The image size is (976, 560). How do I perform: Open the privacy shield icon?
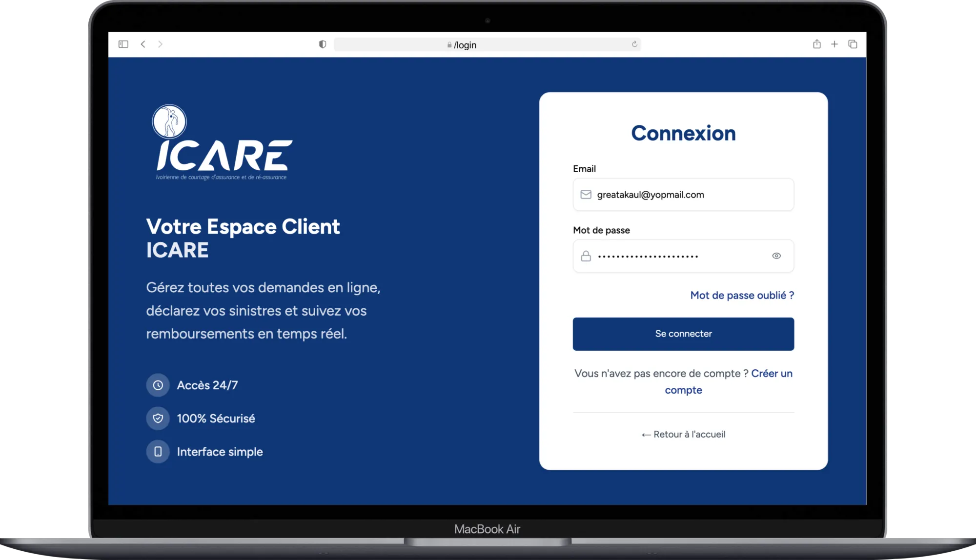[323, 44]
